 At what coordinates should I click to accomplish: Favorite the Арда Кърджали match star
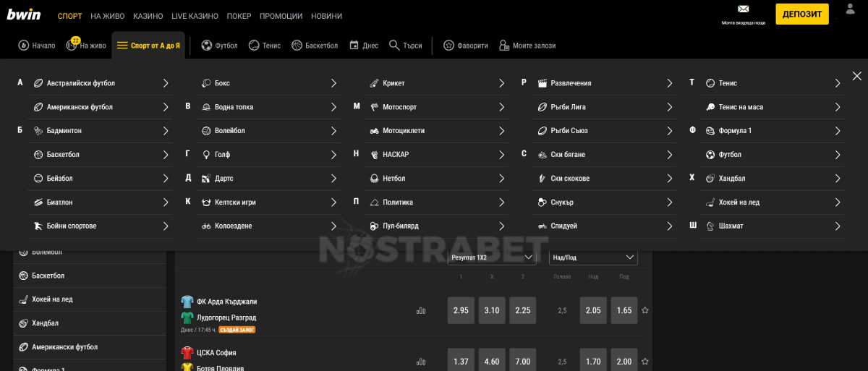tap(645, 310)
